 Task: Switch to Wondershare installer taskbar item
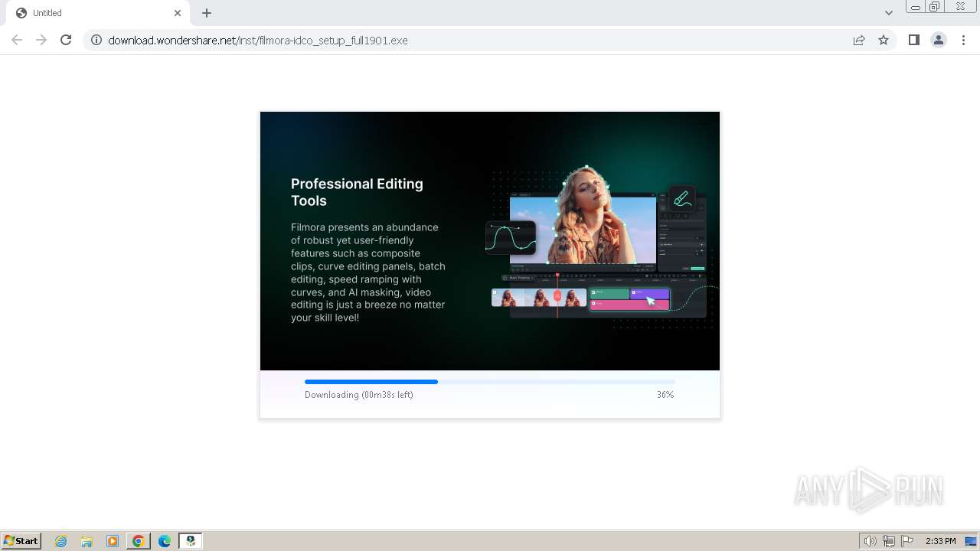(x=191, y=541)
